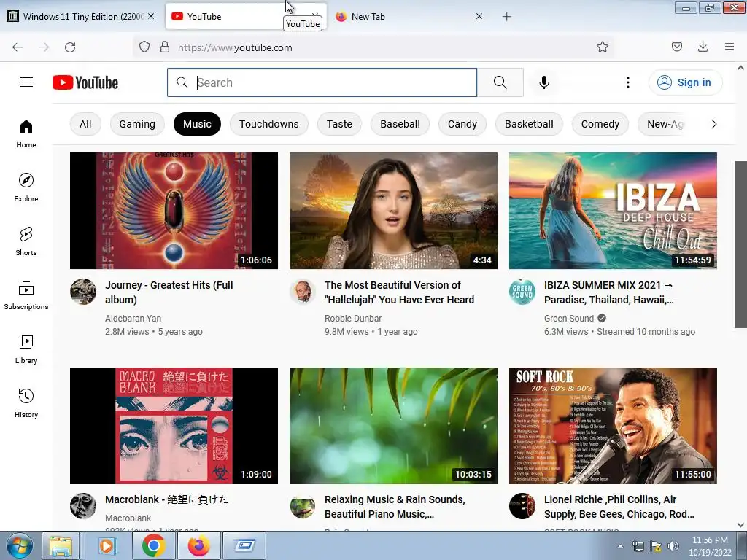Viewport: 747px width, 560px height.
Task: Click the search magnifier button
Action: [500, 82]
